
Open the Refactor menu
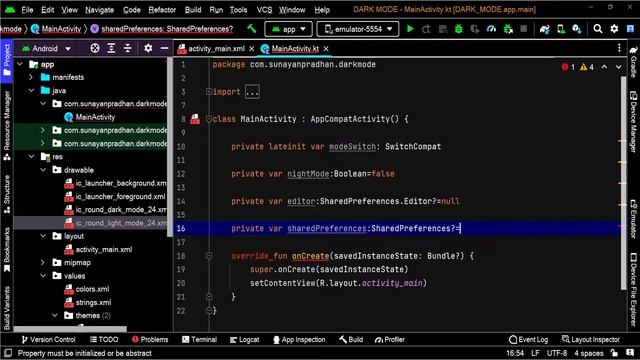pyautogui.click(x=162, y=10)
